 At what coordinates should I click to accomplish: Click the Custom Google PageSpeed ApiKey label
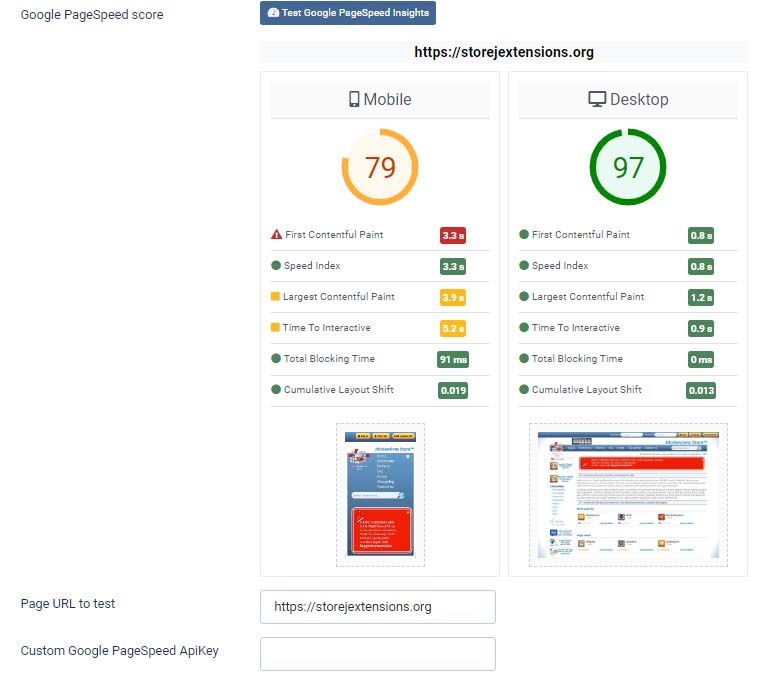(119, 651)
